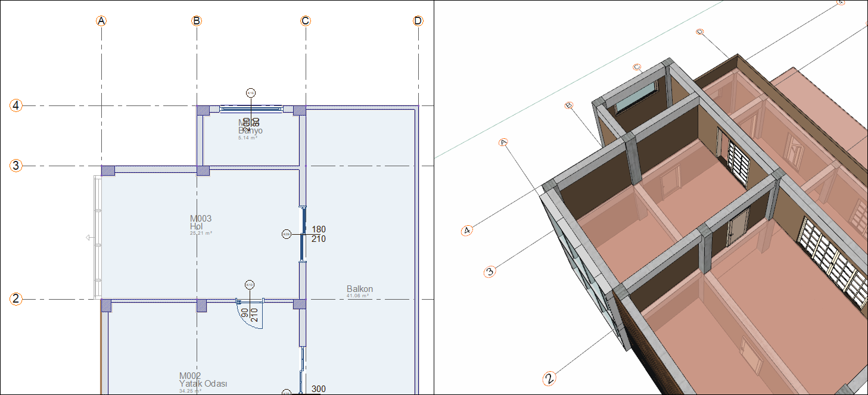Select grid bubble 3 in the floor plan
The height and width of the screenshot is (395, 868).
click(x=16, y=166)
